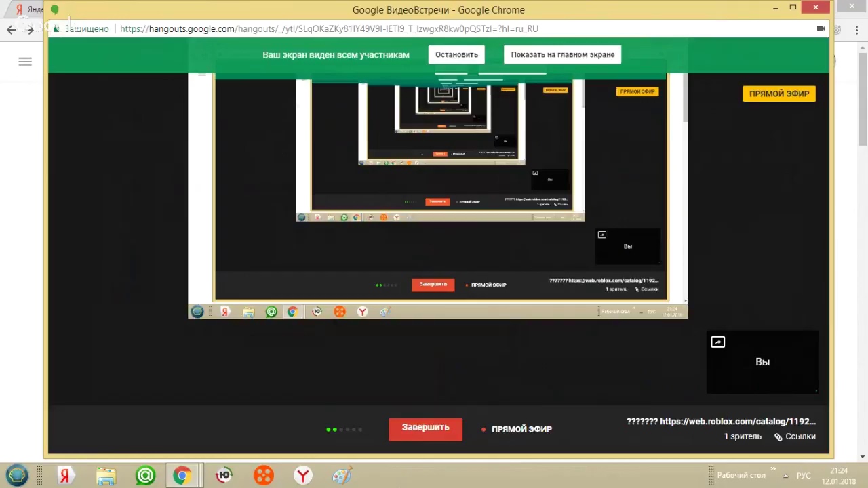Click pop-out icon on mirrored Вы thumbnail
Image resolution: width=868 pixels, height=488 pixels.
pos(601,235)
